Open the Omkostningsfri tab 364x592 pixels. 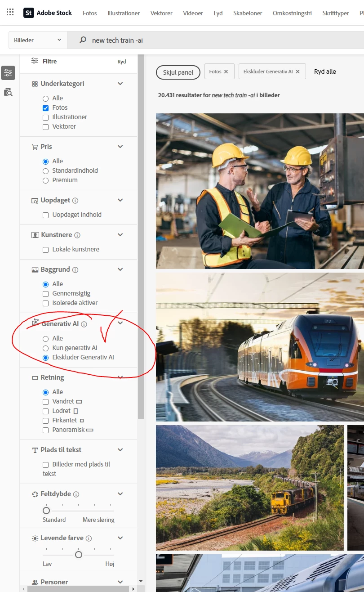coord(292,13)
